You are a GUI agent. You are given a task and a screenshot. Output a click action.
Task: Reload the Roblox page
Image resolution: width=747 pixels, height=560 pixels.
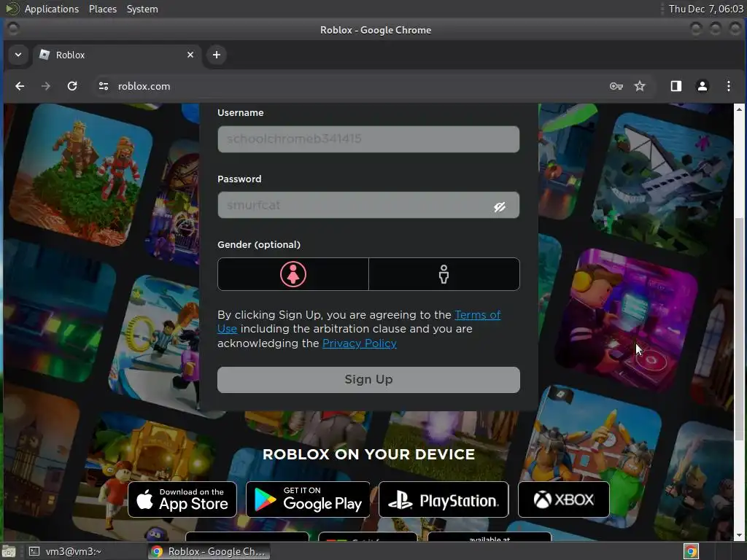click(72, 86)
